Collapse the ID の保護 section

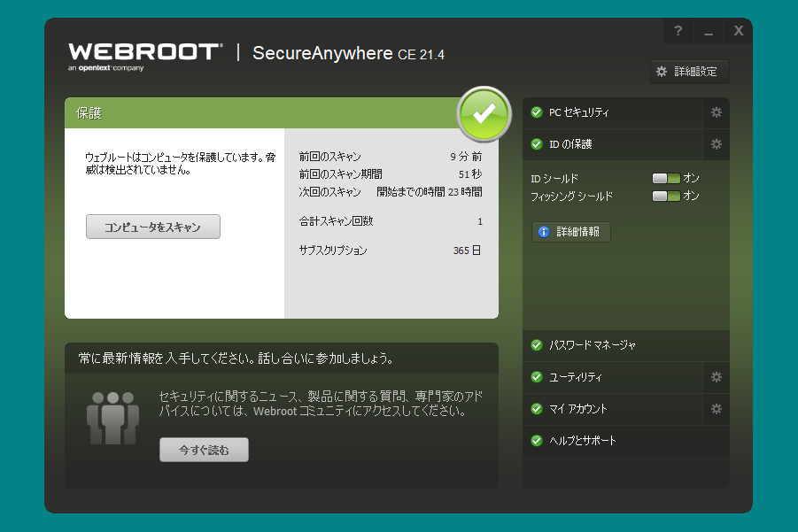click(x=613, y=144)
